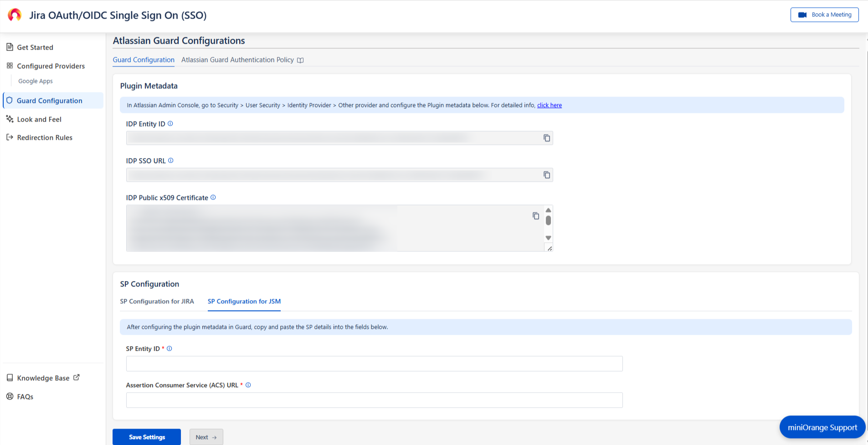This screenshot has width=868, height=445.
Task: Select Google Apps provider
Action: click(36, 81)
